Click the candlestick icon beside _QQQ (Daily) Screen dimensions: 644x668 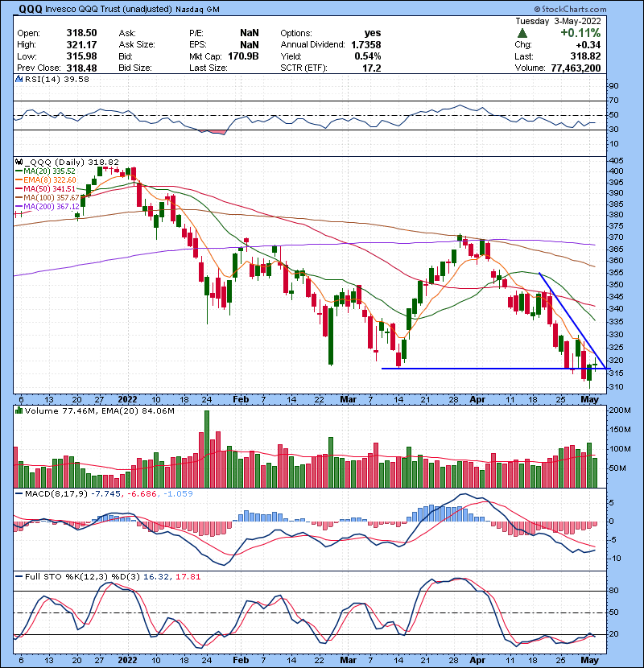pos(19,162)
